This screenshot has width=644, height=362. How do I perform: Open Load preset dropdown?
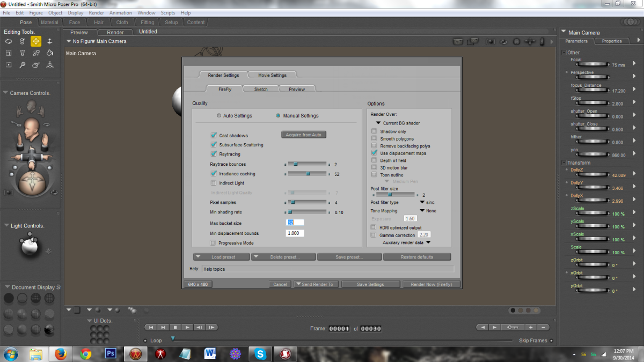click(222, 257)
